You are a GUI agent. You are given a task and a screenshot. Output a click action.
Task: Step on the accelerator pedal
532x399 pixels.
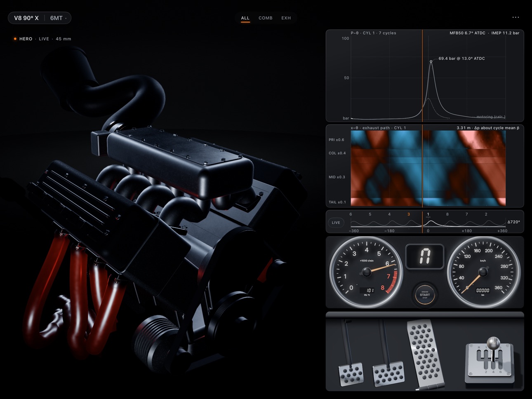[x=426, y=354]
